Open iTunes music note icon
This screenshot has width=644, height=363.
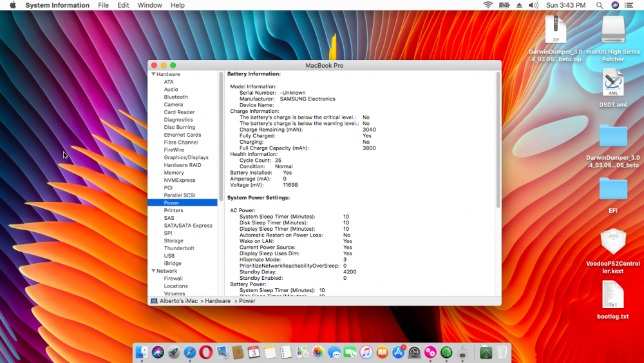click(366, 352)
